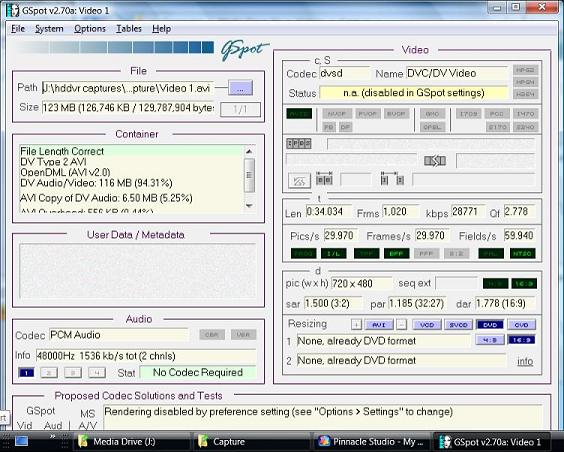Select 'DV Audio/Video: 116 MB' line
Image resolution: width=564 pixels, height=452 pixels.
point(96,183)
